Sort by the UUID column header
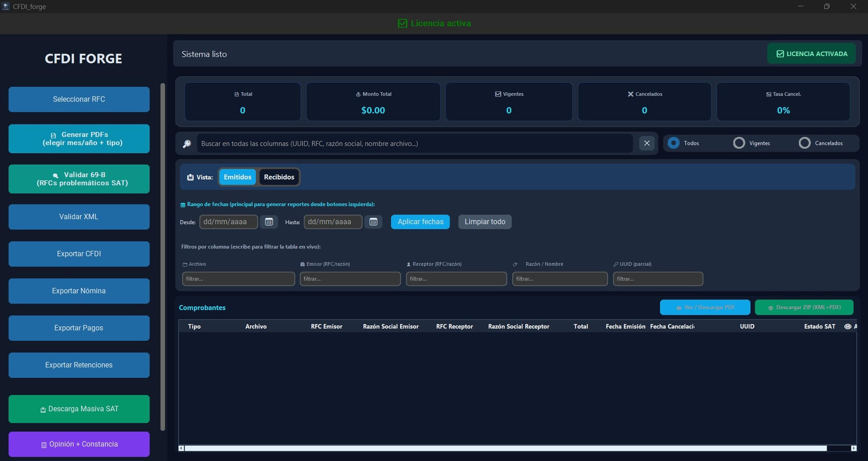This screenshot has width=868, height=461. 747,327
